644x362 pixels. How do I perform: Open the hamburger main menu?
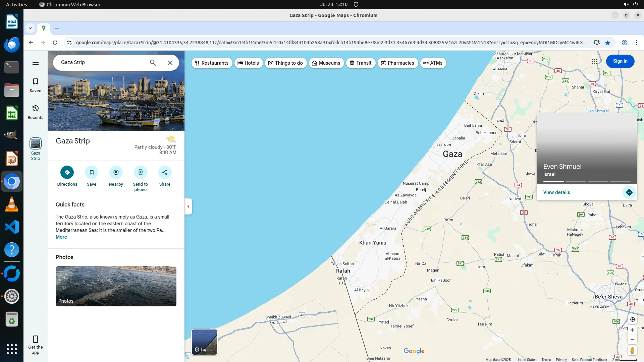36,63
